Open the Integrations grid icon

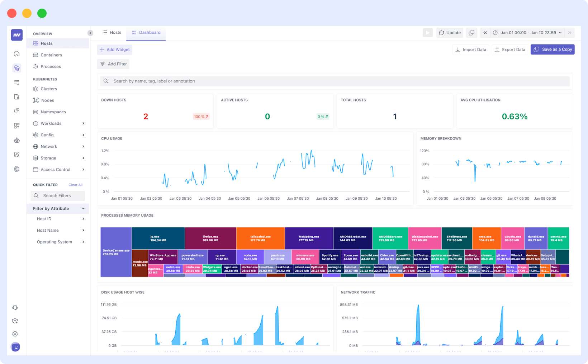16,126
